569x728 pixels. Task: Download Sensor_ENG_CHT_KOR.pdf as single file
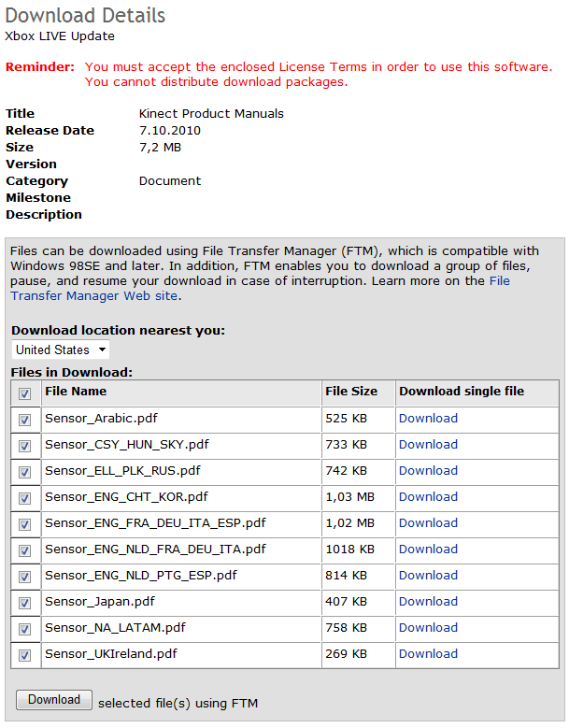pos(428,497)
